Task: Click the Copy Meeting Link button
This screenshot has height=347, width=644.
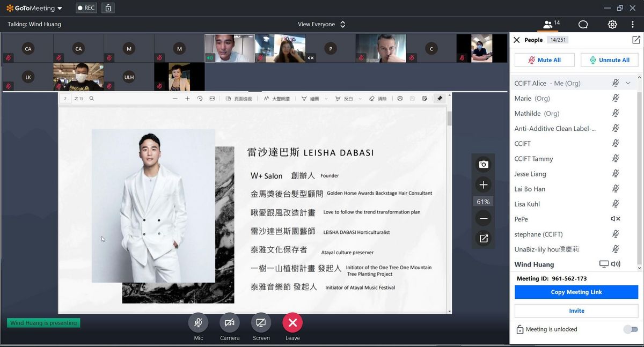Action: coord(576,292)
